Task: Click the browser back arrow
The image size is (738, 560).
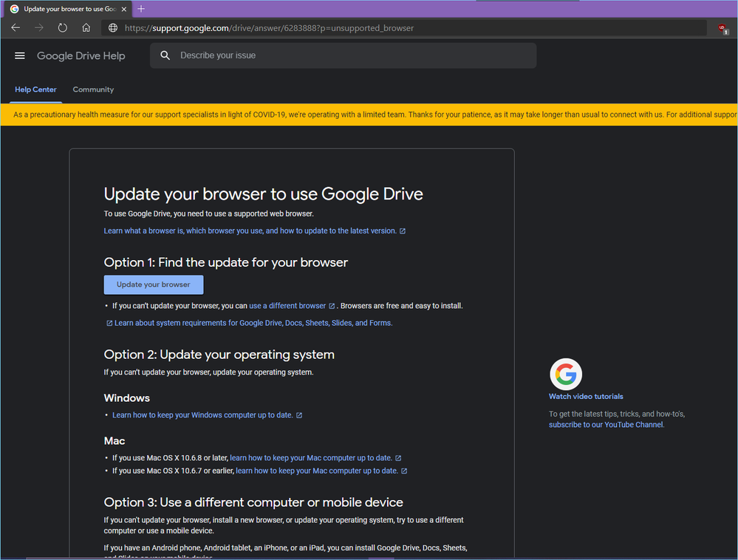Action: click(16, 28)
